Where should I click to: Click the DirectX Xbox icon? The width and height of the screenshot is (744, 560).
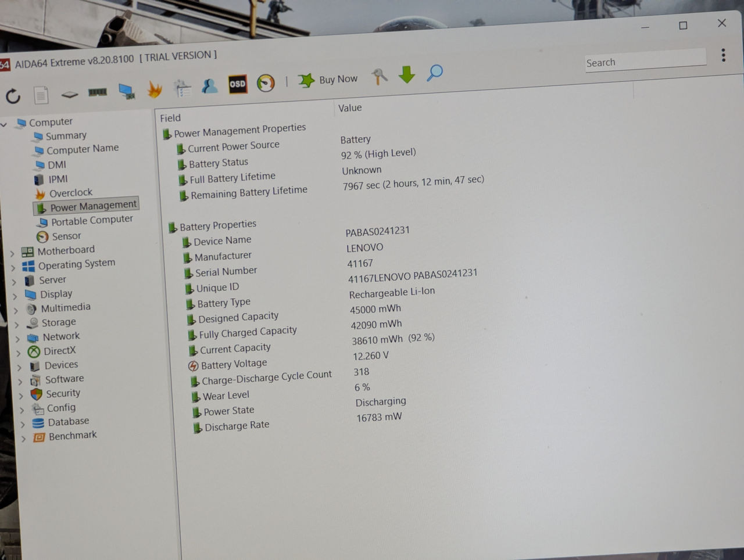click(x=34, y=351)
